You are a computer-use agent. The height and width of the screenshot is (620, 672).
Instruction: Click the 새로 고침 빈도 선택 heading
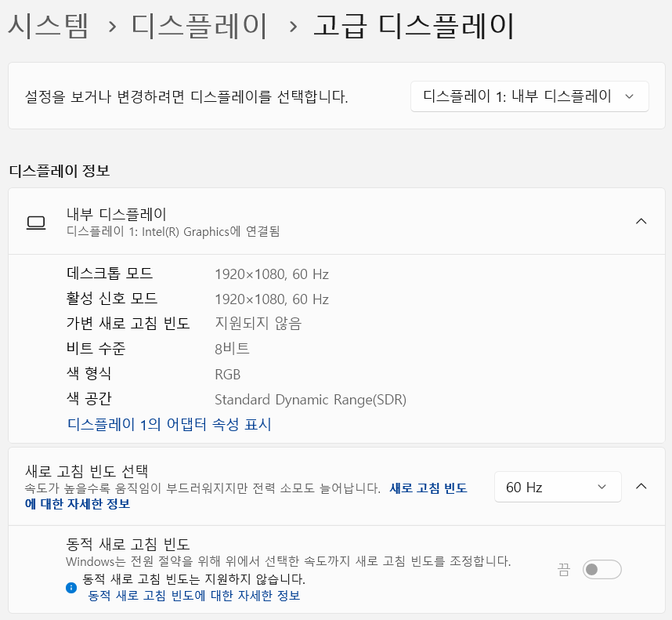pos(87,471)
